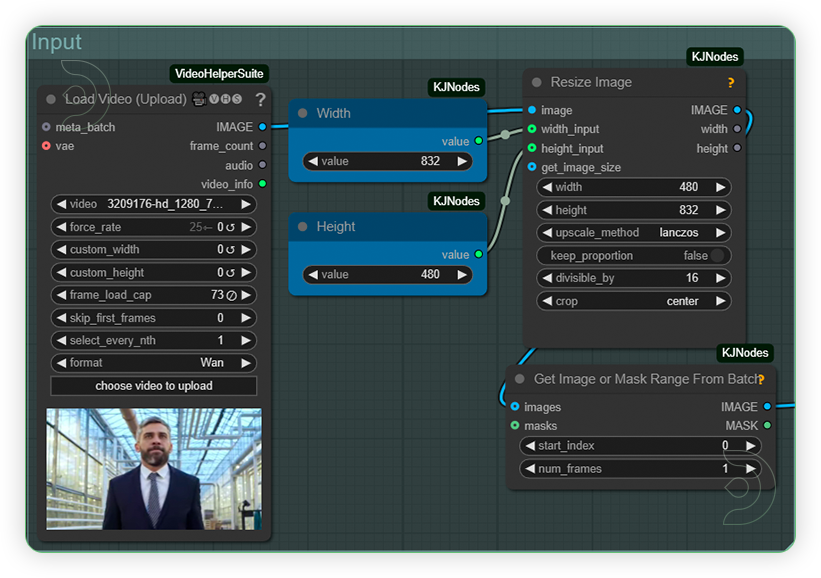Click the yellow question mark on Resize Image

pos(731,82)
